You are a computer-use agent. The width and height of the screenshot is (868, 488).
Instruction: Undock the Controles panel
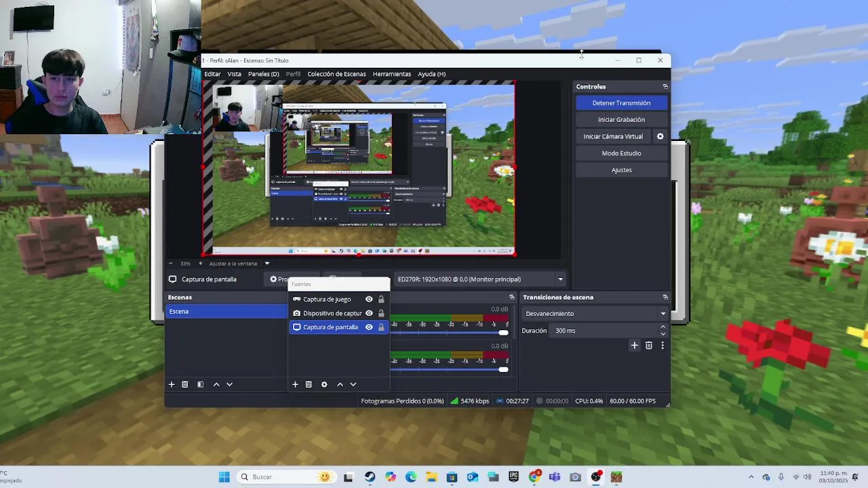click(665, 87)
